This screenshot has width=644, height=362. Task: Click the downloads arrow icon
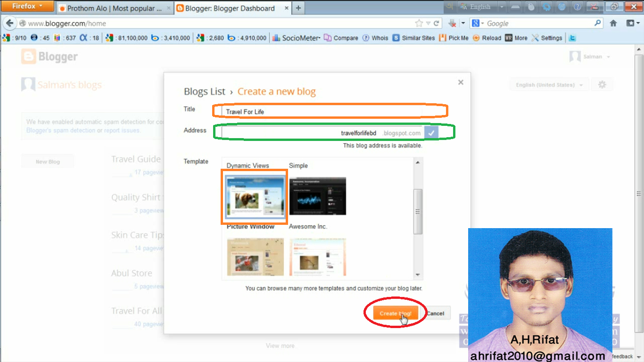point(452,23)
